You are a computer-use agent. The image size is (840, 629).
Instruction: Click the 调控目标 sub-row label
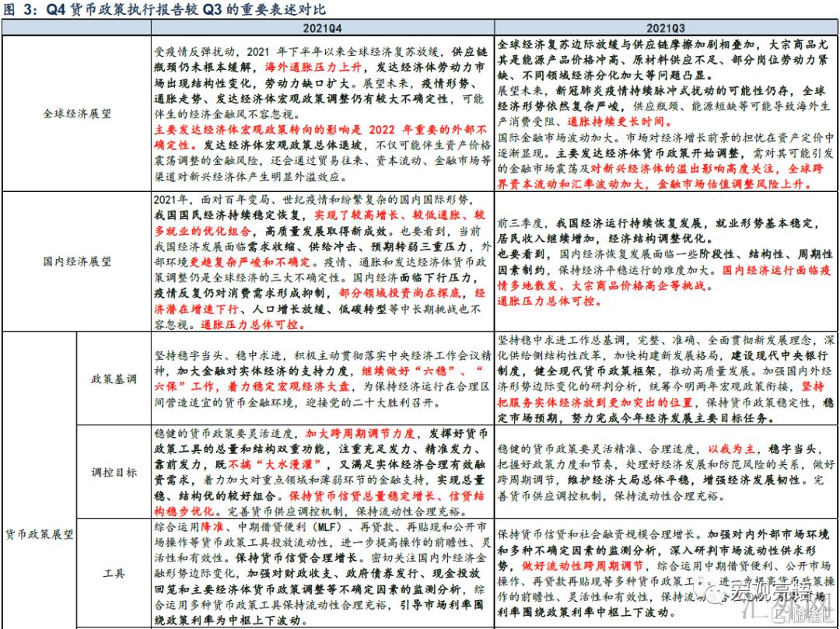[x=114, y=471]
